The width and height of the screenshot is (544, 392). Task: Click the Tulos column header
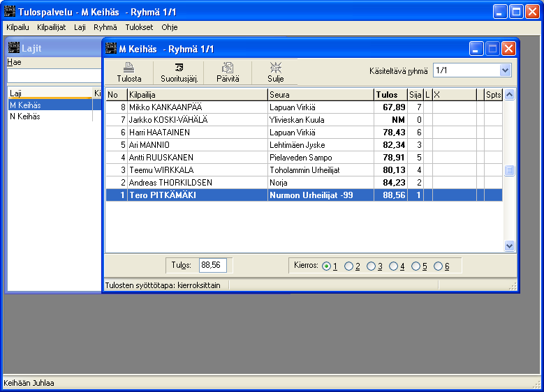point(390,95)
